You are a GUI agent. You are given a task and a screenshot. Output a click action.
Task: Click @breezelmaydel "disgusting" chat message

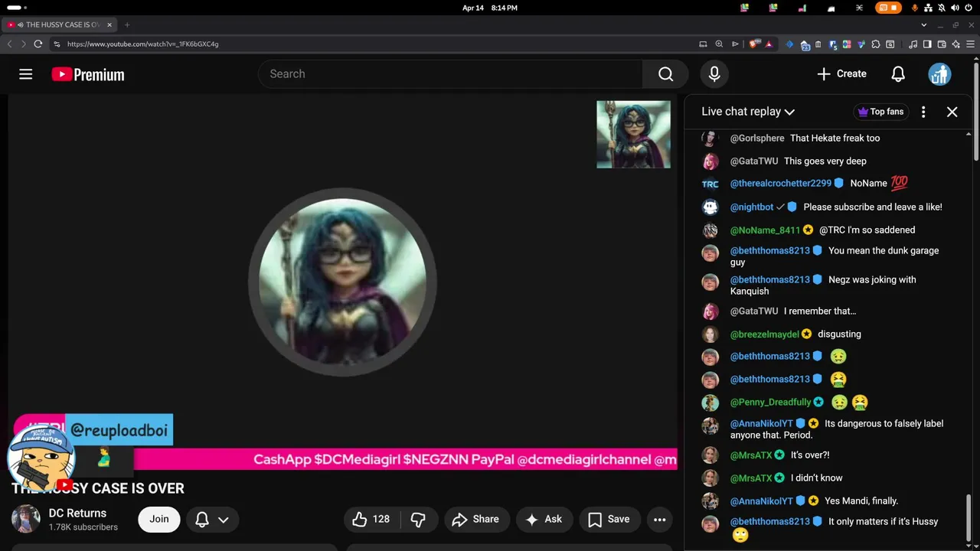pyautogui.click(x=839, y=334)
